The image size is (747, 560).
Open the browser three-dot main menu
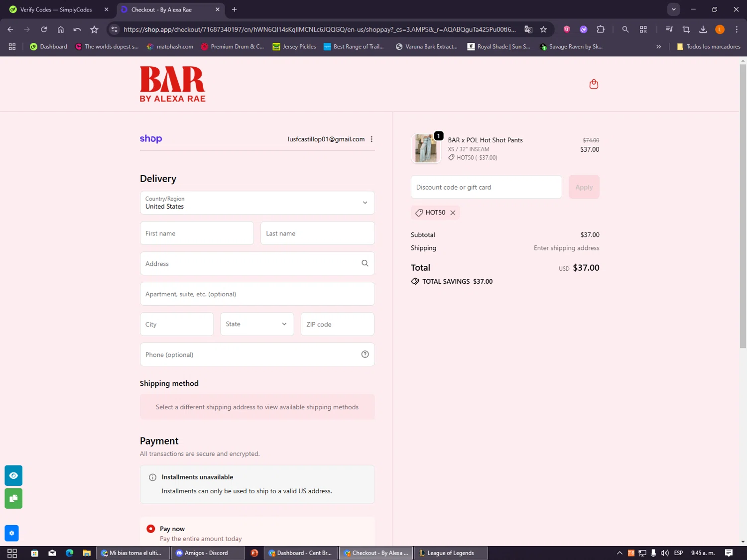point(737,29)
